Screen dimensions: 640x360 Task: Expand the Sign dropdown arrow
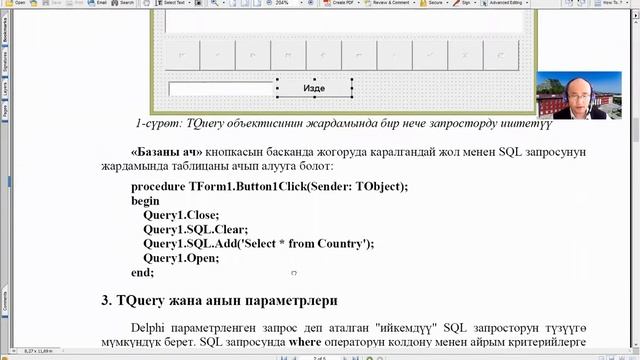475,2
